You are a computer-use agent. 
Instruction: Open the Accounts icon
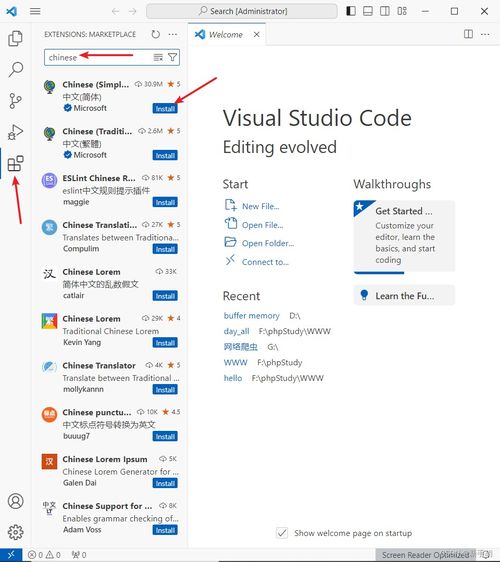pos(15,501)
